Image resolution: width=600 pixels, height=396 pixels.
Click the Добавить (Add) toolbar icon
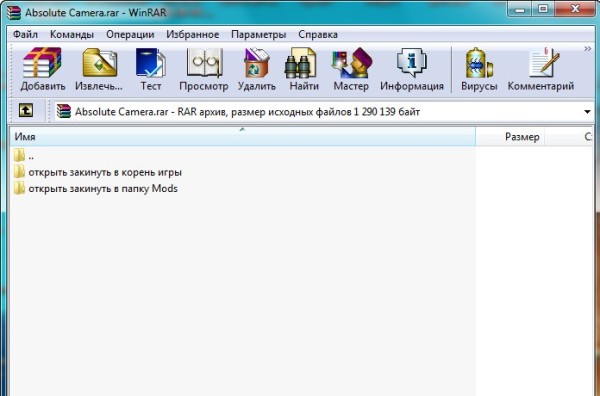(42, 69)
